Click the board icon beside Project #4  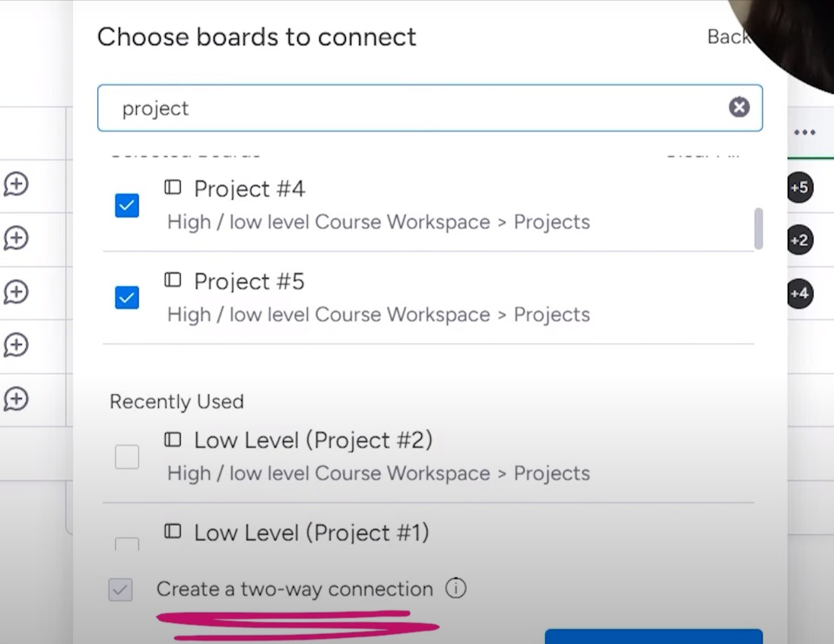pos(173,187)
